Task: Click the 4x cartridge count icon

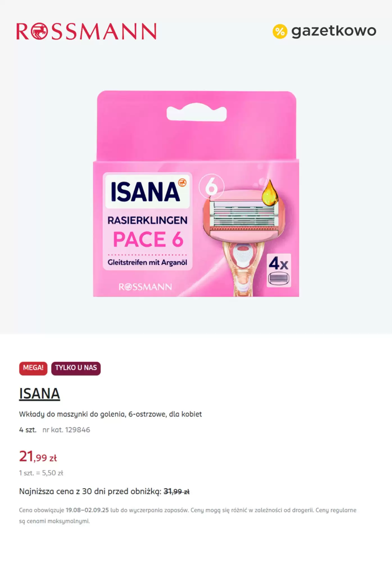Action: (279, 271)
